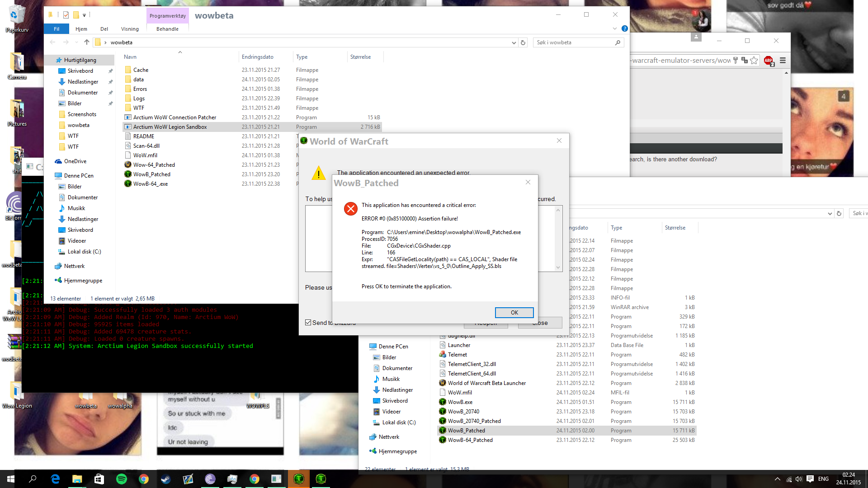Sort files by the Endringsdato column header
This screenshot has height=488, width=868.
coord(258,57)
